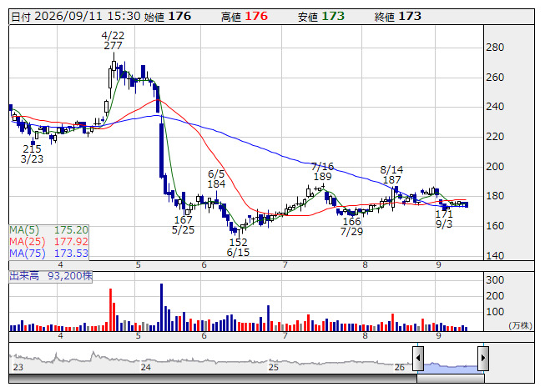This screenshot has height=392, width=545.
Task: Click the MA(25) 177.92 legend entry
Action: 48,241
